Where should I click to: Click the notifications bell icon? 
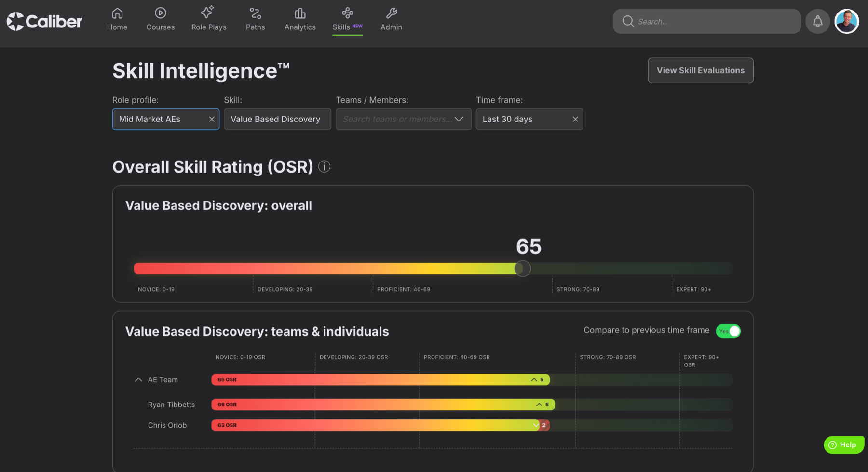[x=818, y=21]
